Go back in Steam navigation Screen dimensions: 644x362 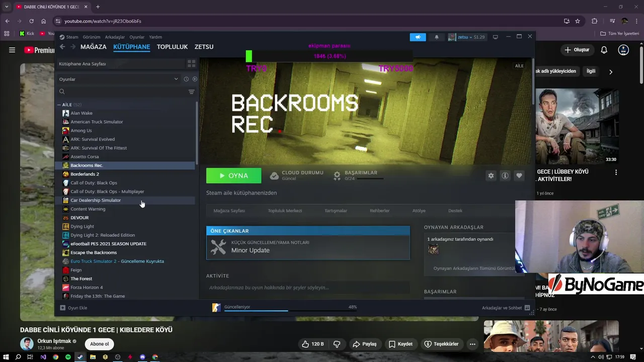(62, 47)
